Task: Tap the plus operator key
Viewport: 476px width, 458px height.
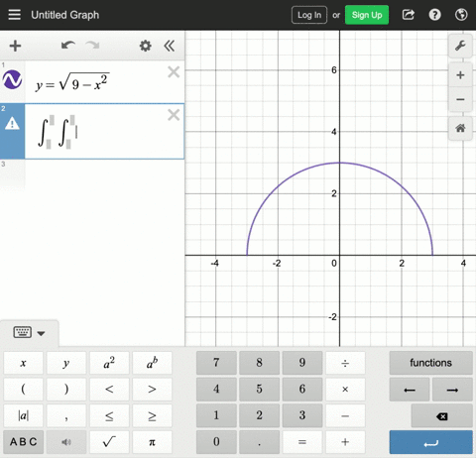Action: pyautogui.click(x=345, y=442)
